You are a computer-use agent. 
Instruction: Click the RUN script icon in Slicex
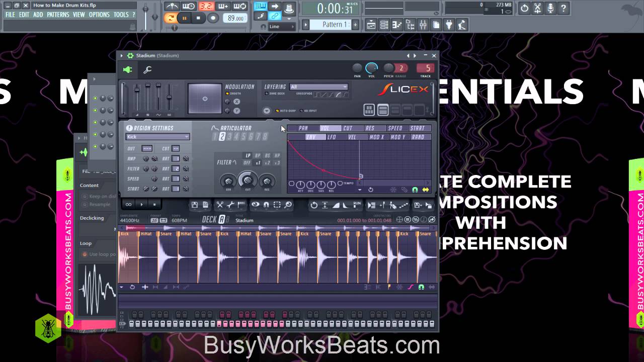pyautogui.click(x=357, y=205)
